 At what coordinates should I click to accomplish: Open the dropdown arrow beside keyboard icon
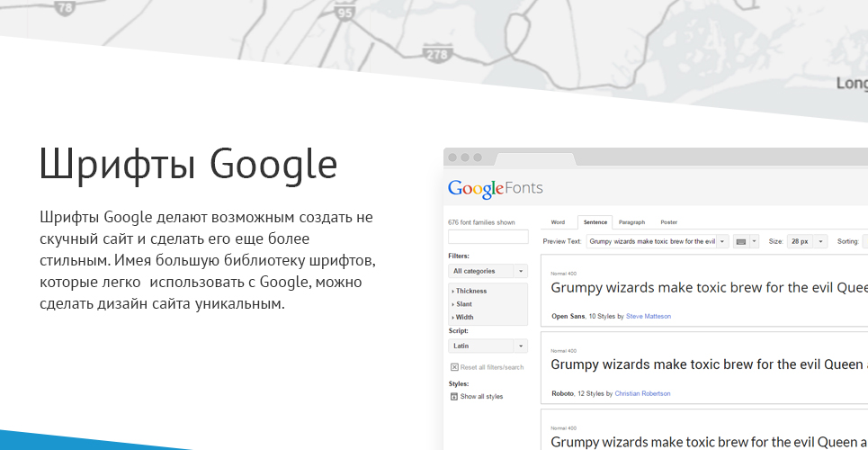[x=754, y=241]
